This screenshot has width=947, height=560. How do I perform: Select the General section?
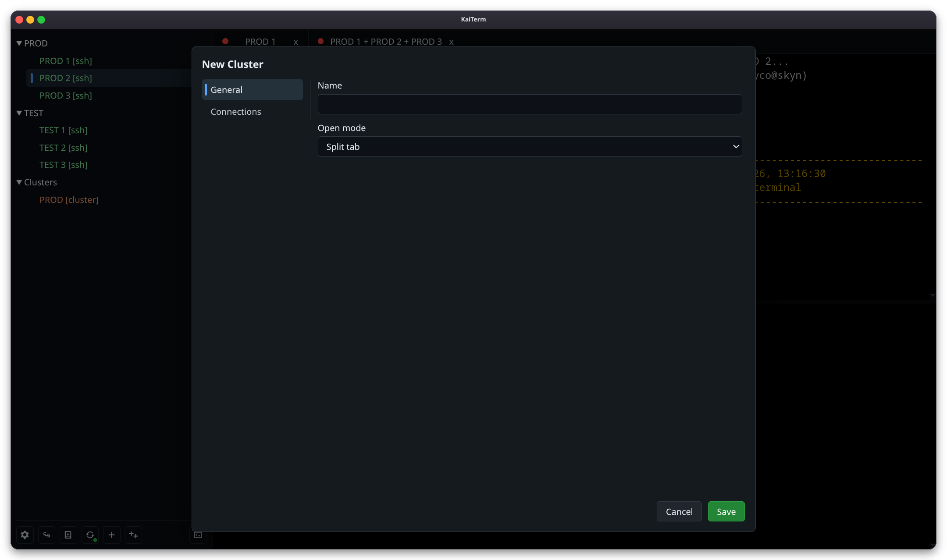point(253,90)
